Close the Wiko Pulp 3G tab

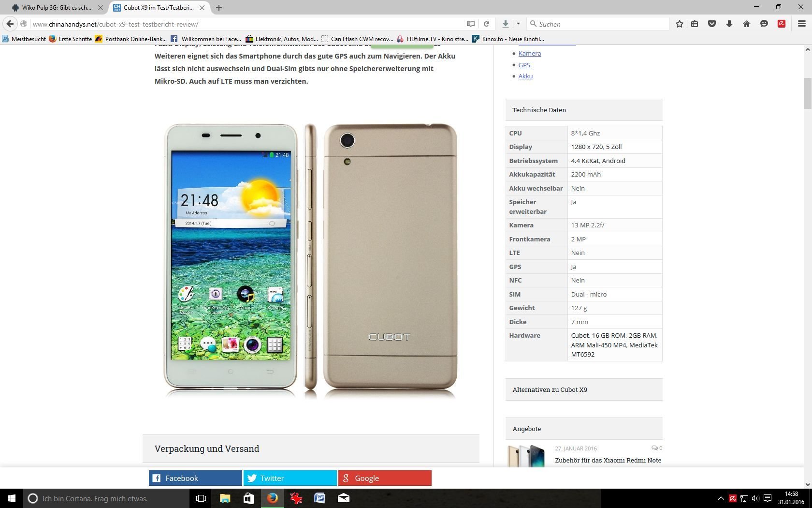pyautogui.click(x=101, y=8)
